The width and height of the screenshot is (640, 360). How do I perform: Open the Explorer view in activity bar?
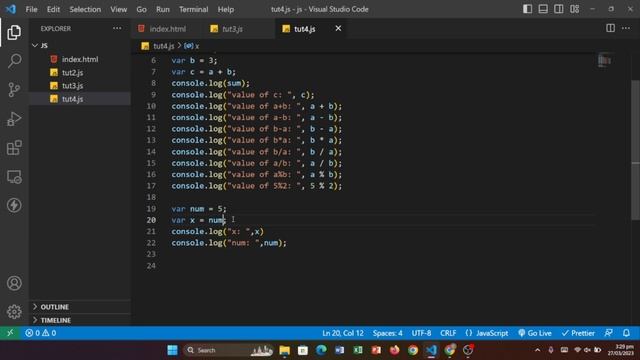[x=14, y=32]
